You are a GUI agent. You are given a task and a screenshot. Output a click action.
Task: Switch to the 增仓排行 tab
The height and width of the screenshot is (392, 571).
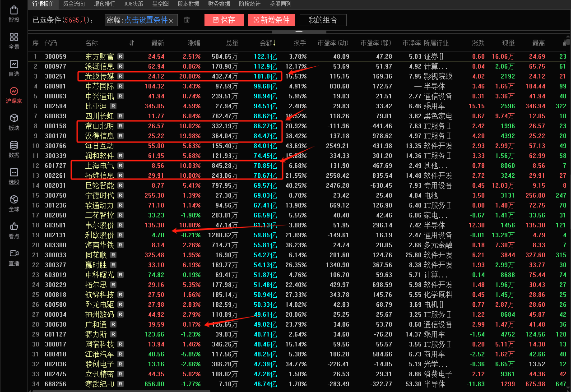(104, 4)
